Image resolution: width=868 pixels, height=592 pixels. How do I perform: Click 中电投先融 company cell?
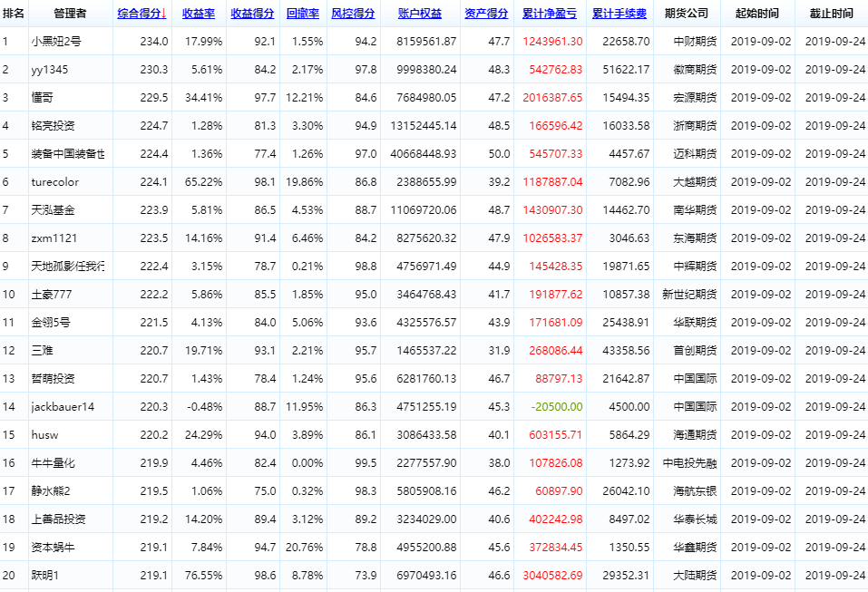point(689,463)
